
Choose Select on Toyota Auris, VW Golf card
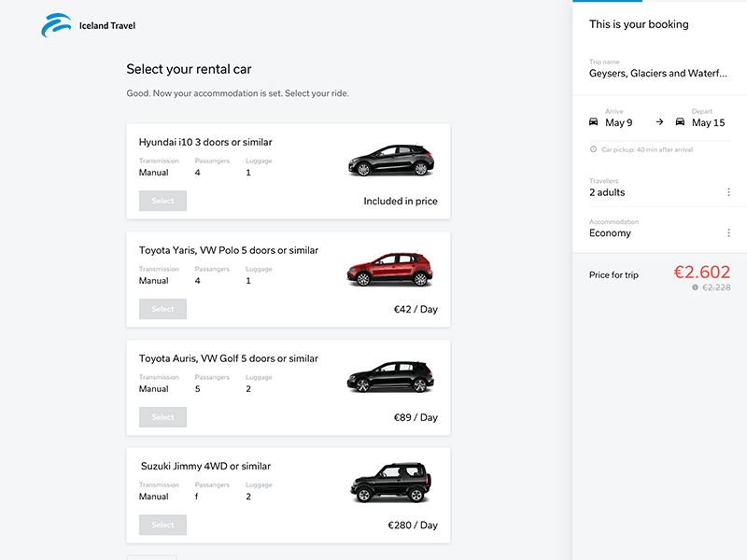click(162, 417)
